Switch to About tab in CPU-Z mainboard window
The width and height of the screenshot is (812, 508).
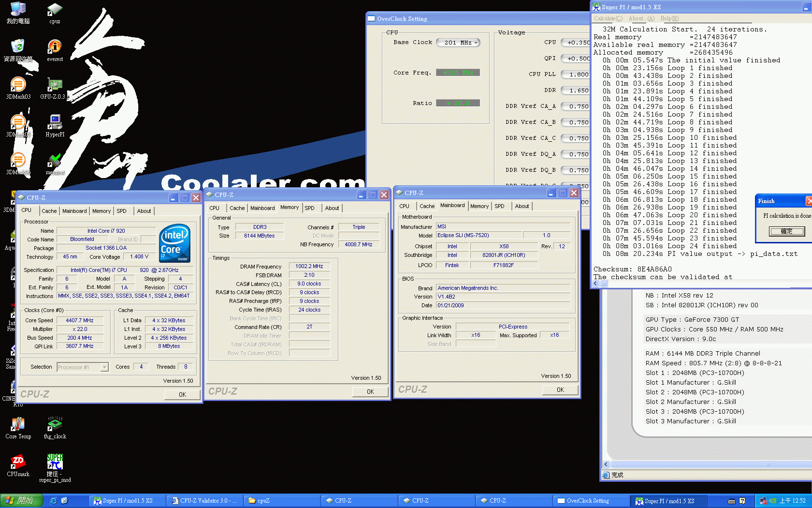[x=522, y=206]
